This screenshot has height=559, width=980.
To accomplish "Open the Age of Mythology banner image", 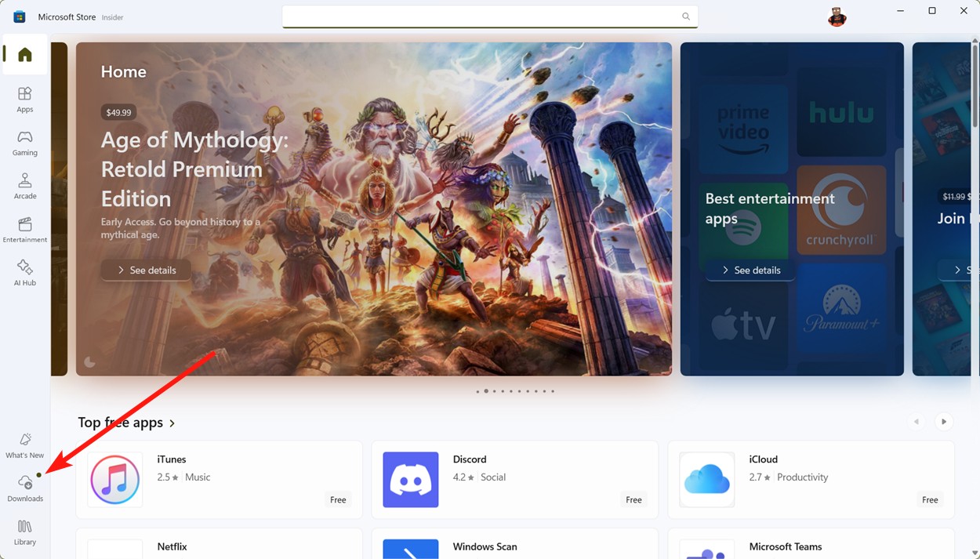I will tap(374, 209).
